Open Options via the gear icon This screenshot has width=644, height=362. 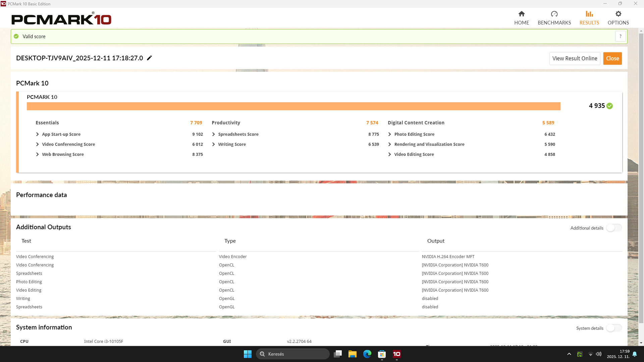coord(618,14)
